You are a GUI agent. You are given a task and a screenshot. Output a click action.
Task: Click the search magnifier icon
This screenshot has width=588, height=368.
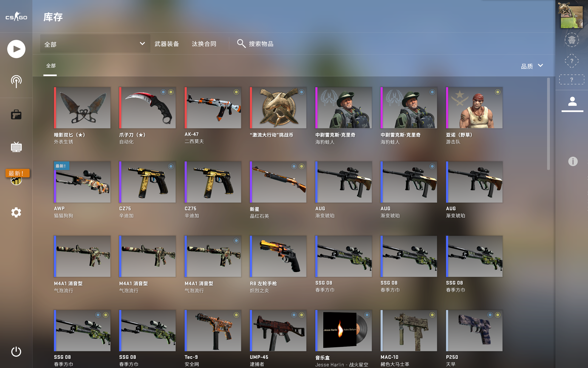point(241,43)
